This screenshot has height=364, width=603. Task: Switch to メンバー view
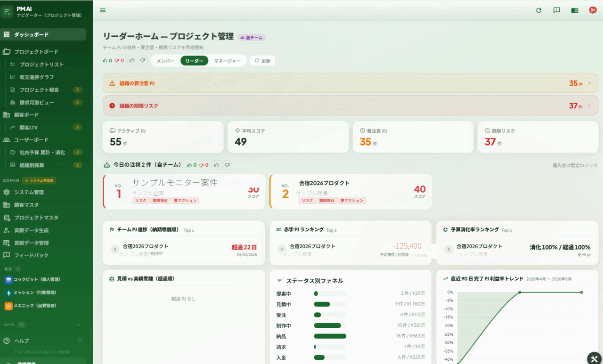165,61
